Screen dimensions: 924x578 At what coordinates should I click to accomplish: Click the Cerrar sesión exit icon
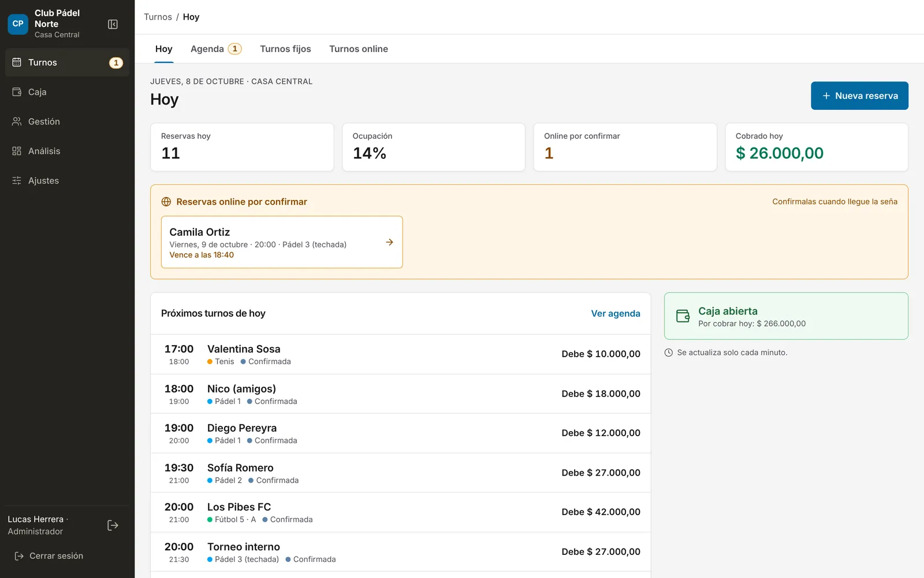(x=19, y=556)
